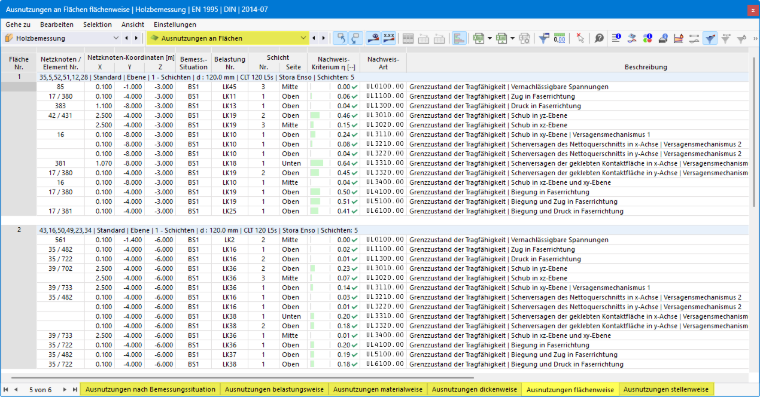Click the 0.51 green ratio bar

[315, 202]
